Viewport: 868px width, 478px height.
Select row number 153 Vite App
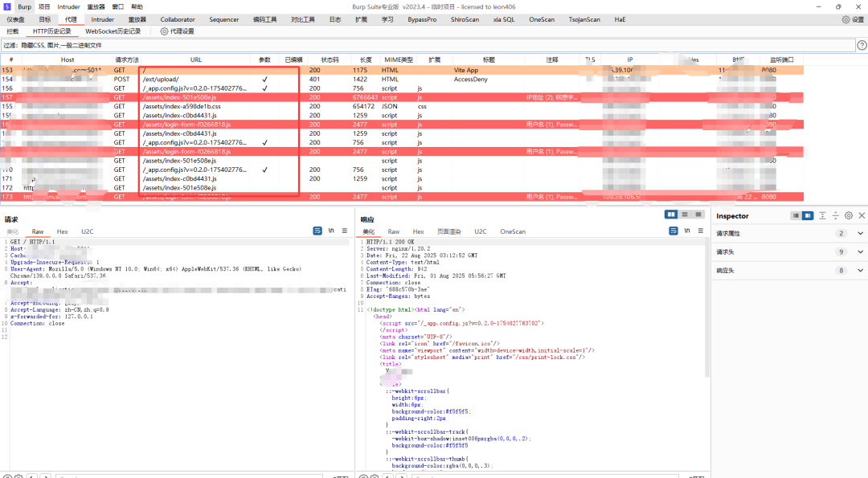click(x=402, y=70)
